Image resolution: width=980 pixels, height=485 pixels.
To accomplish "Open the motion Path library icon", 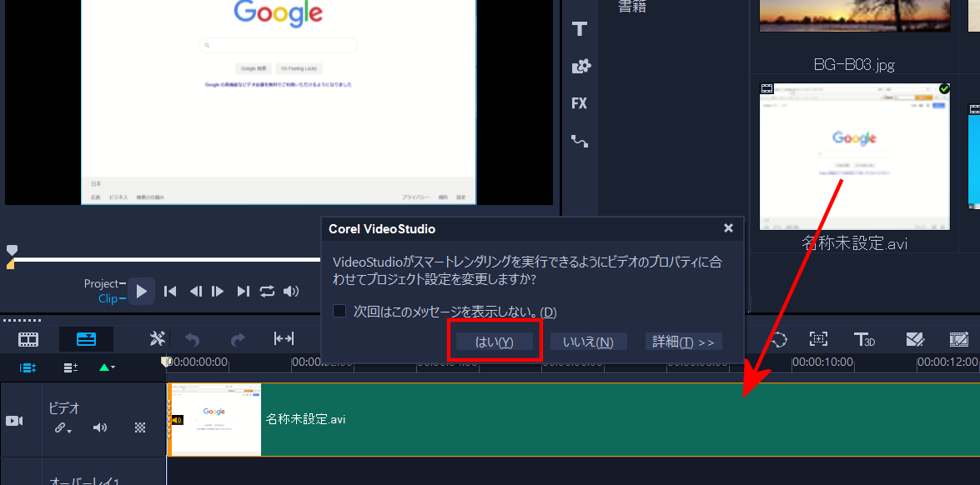I will tap(580, 142).
